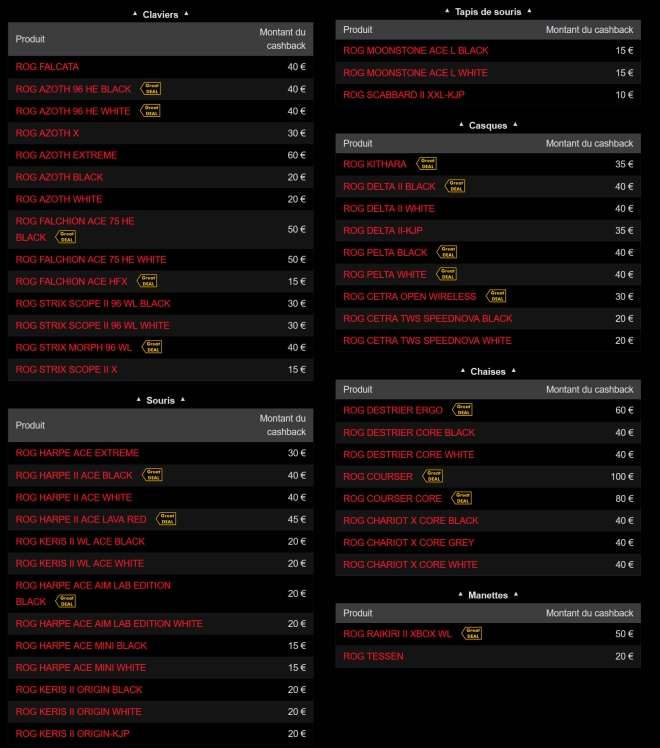The image size is (660, 748).
Task: Open the ROG SCABBARD II XXL-KJP link
Action: [403, 94]
